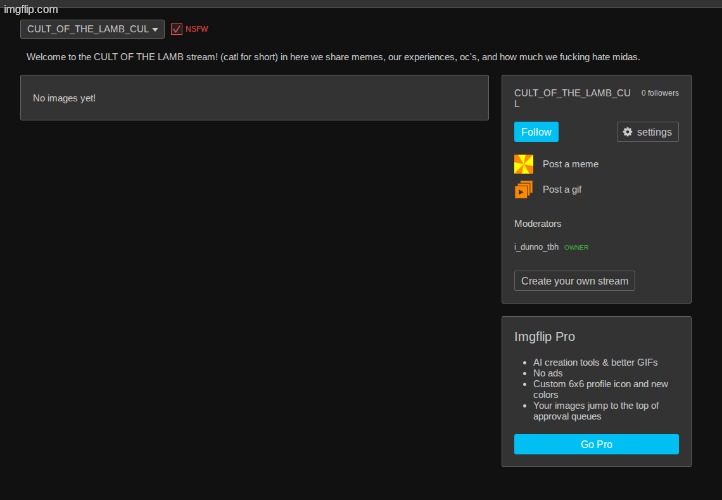
Task: Click the stream welcome description text
Action: pyautogui.click(x=333, y=57)
